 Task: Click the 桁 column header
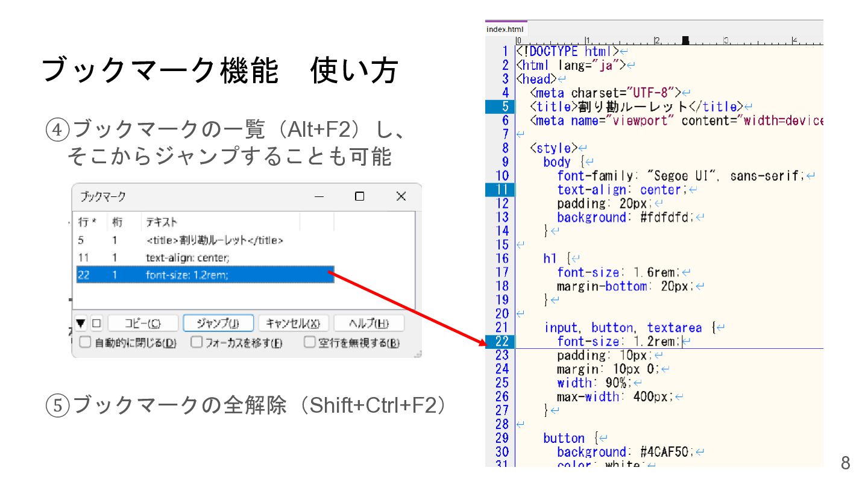[x=124, y=222]
